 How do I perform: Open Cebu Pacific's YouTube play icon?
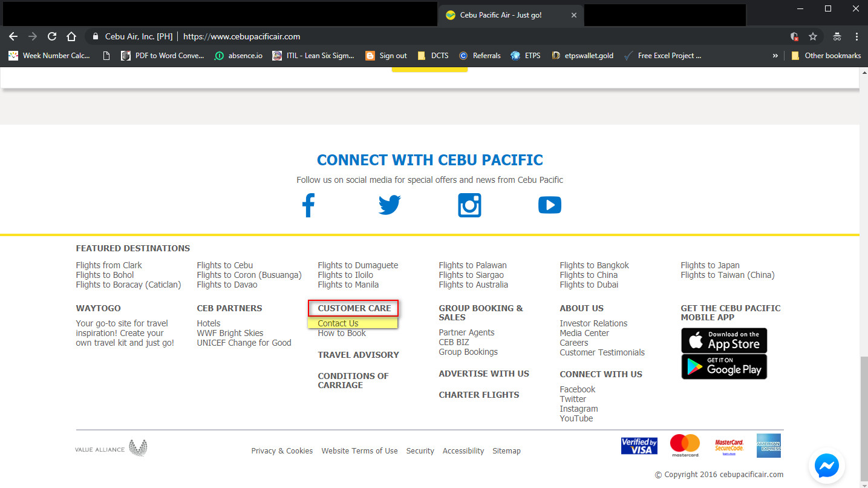pyautogui.click(x=549, y=205)
